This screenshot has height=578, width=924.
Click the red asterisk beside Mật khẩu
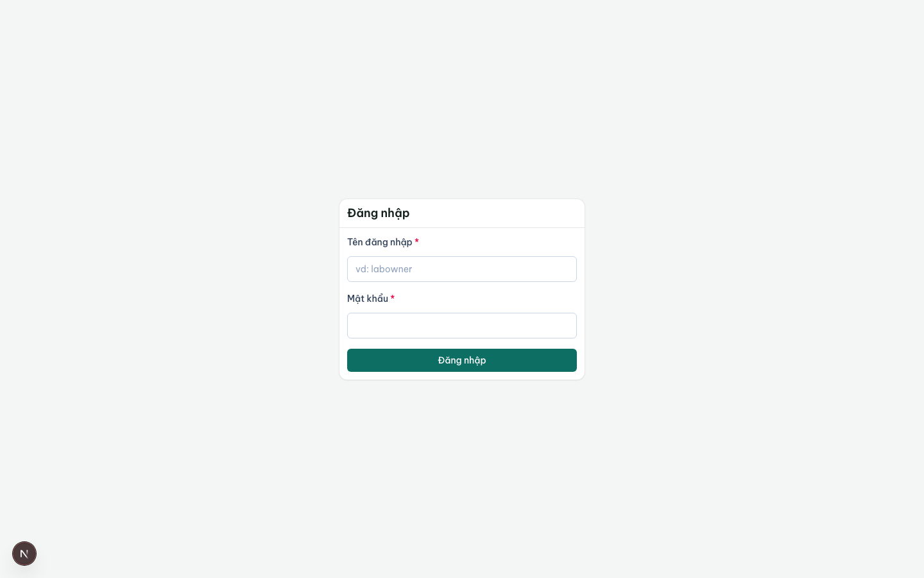[x=392, y=298]
